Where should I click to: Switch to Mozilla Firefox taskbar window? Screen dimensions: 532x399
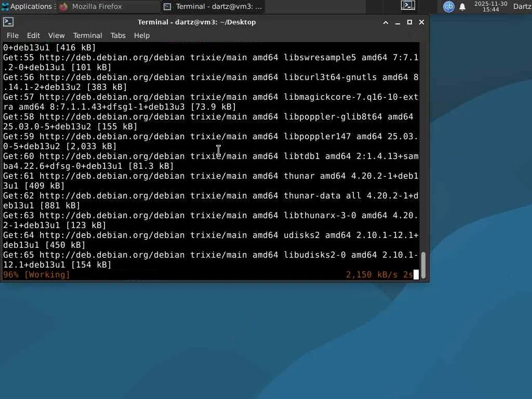109,6
